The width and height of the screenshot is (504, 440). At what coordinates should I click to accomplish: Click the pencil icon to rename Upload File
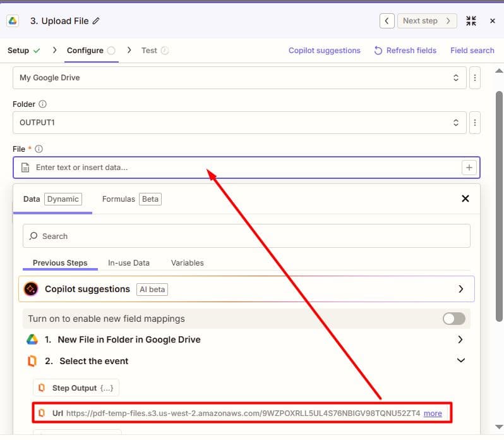pos(96,21)
